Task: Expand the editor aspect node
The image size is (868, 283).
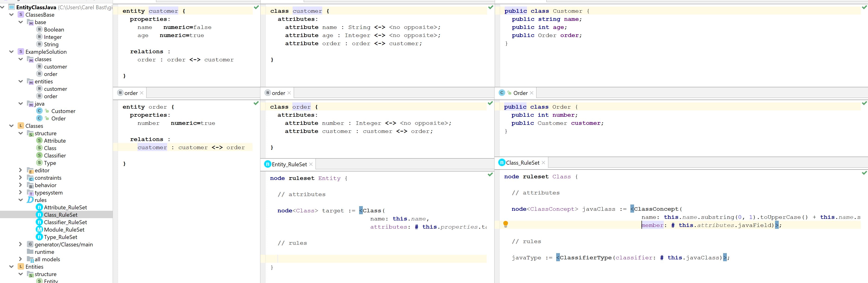Action: pyautogui.click(x=21, y=170)
